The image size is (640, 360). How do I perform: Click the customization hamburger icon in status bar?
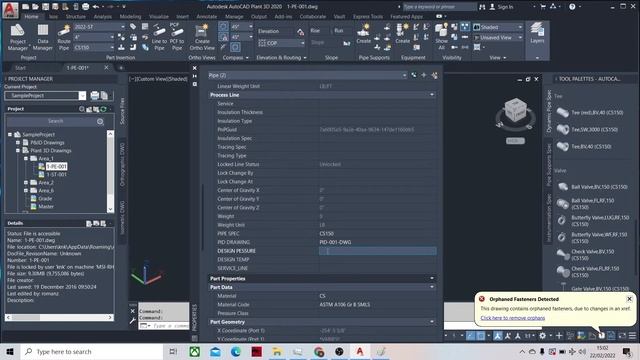click(x=632, y=336)
